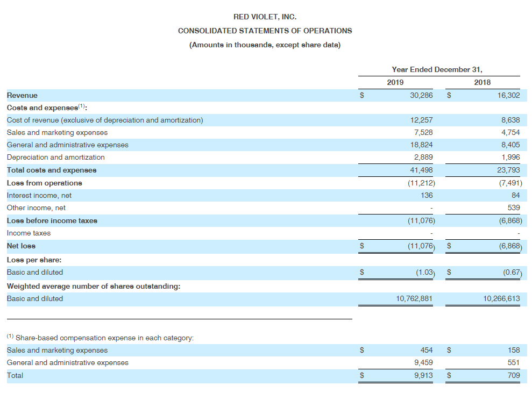Click the 'Income taxes' row label
The width and height of the screenshot is (532, 393).
29,233
